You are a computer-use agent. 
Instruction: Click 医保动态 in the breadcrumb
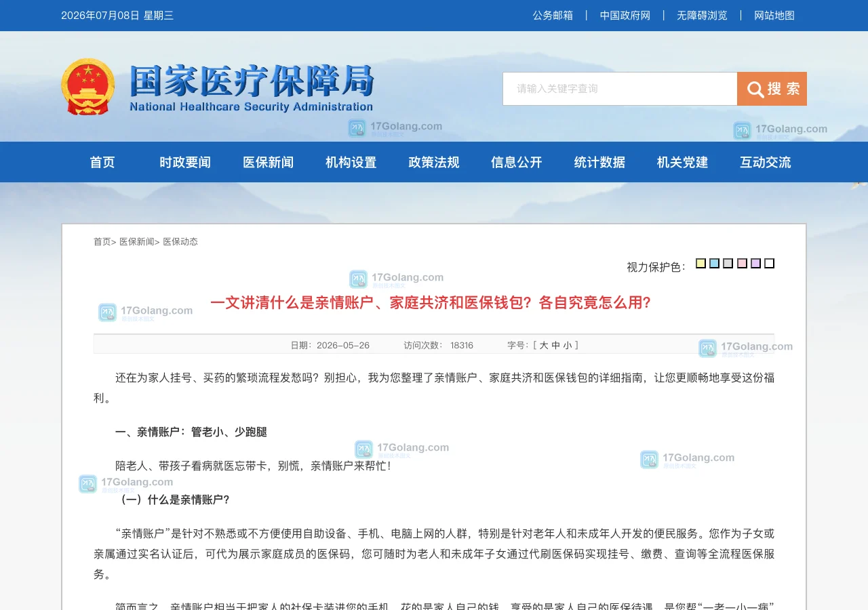(180, 242)
